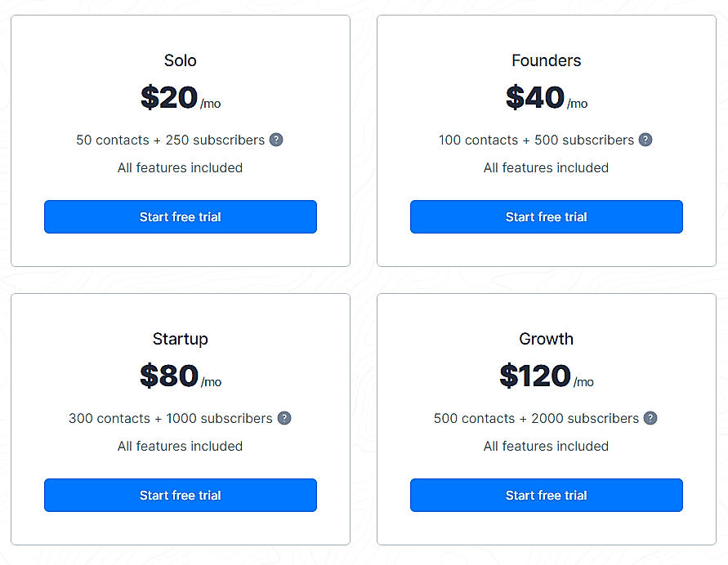The image size is (728, 565).
Task: Click 'All features included' on the Growth card
Action: coord(546,447)
